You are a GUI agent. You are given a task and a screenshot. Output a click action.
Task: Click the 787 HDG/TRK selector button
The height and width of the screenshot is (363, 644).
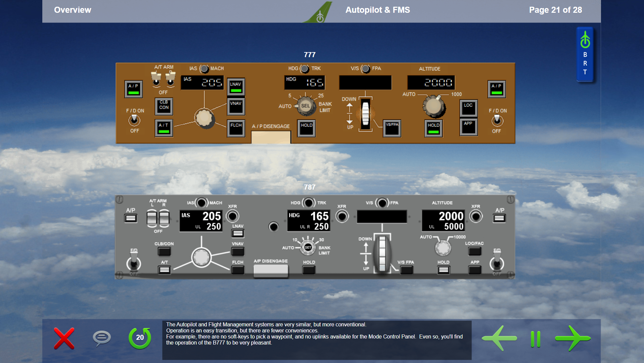click(309, 203)
